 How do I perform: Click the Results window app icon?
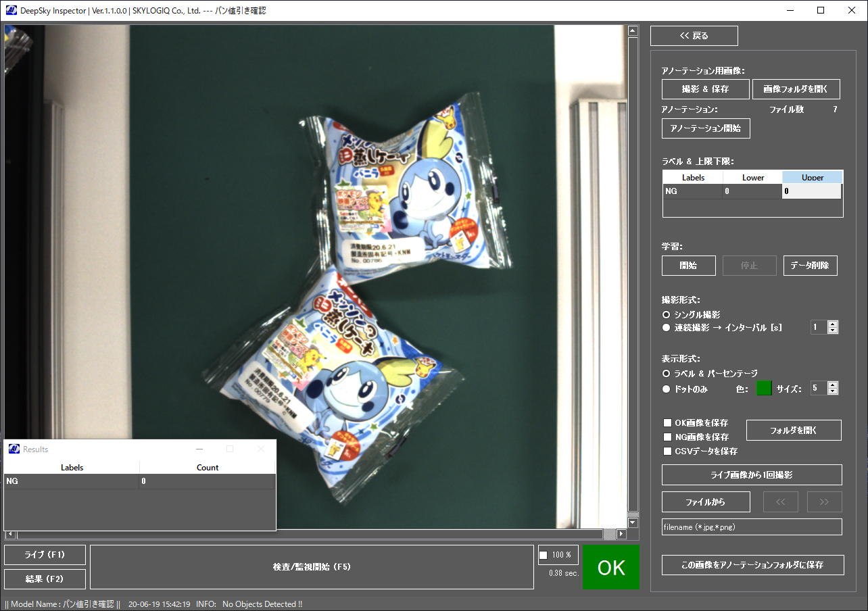point(14,449)
